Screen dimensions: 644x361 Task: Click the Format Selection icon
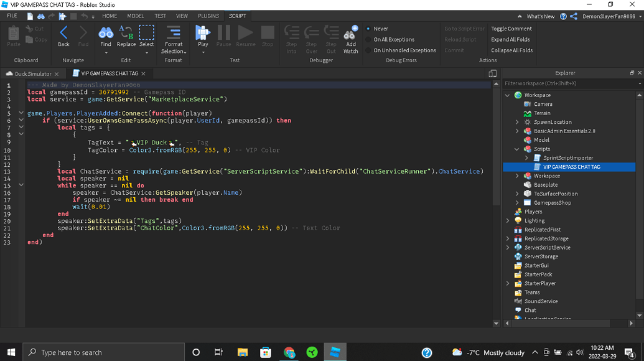tap(174, 32)
